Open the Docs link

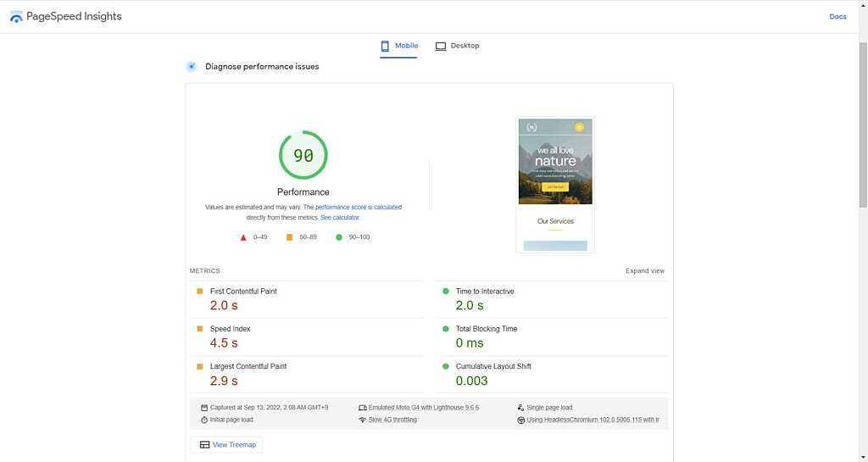pyautogui.click(x=837, y=17)
